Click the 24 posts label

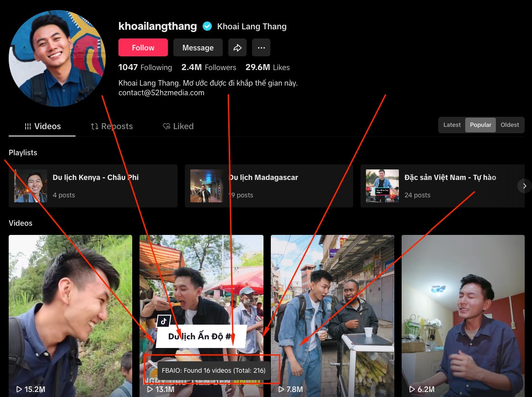coord(417,195)
